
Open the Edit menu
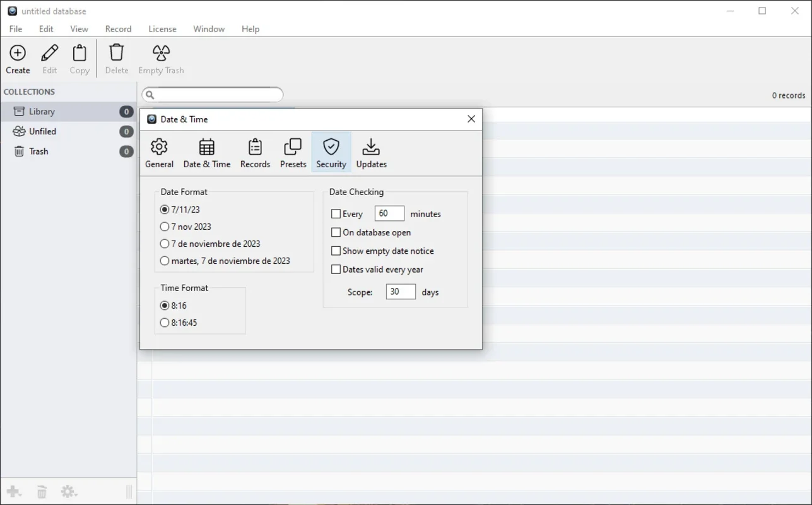46,29
